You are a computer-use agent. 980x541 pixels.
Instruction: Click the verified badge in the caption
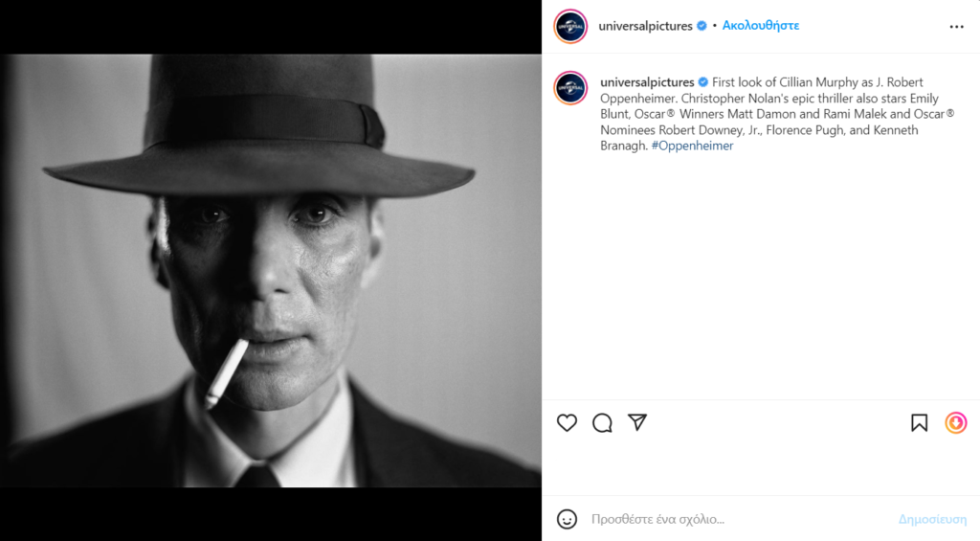(x=703, y=82)
